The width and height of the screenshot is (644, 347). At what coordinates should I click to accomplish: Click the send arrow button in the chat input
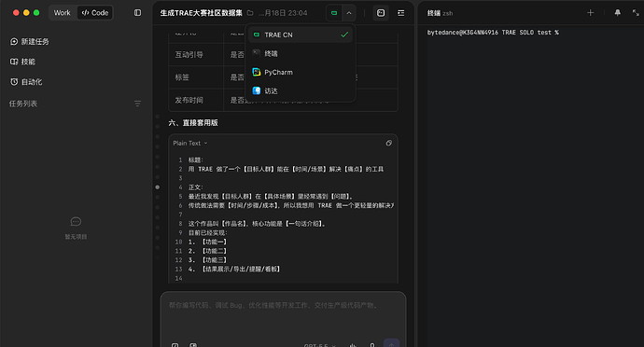pyautogui.click(x=391, y=343)
